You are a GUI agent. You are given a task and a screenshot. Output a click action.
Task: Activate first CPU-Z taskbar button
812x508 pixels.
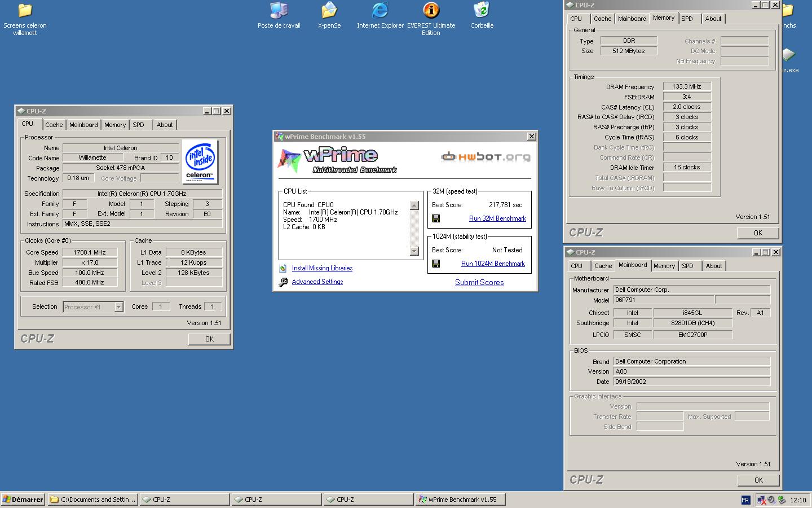pyautogui.click(x=184, y=500)
